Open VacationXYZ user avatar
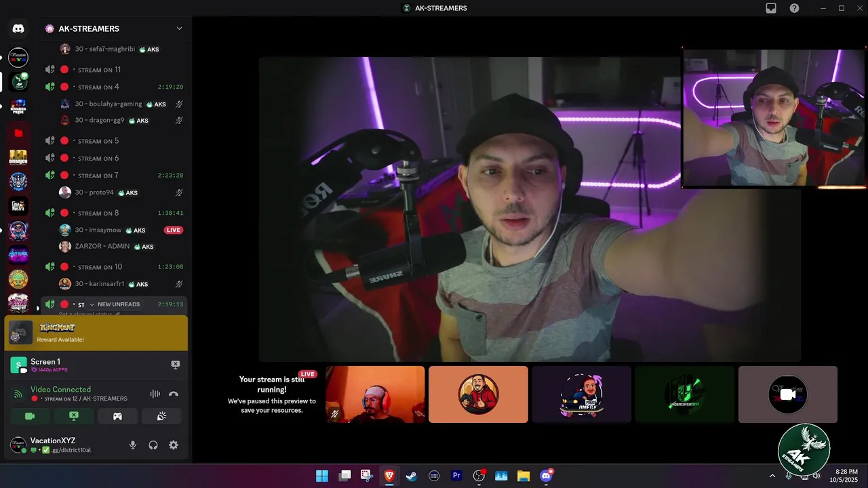Image resolution: width=868 pixels, height=488 pixels. (18, 445)
